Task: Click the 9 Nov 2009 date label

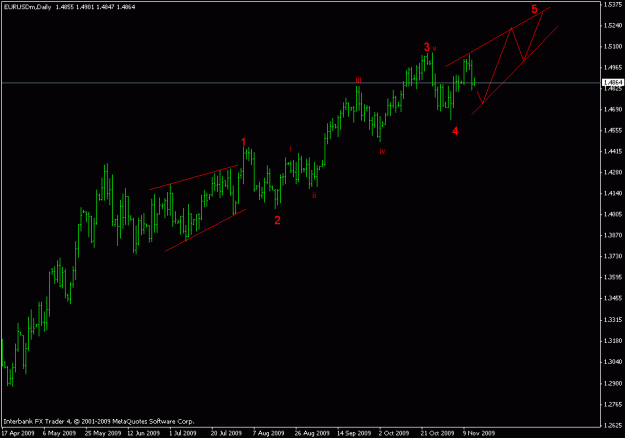Action: coord(479,433)
